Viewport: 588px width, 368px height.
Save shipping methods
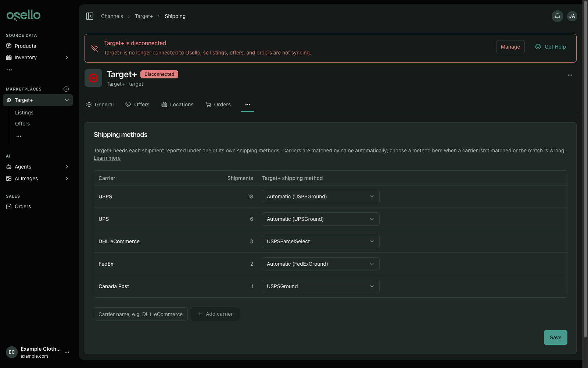556,337
